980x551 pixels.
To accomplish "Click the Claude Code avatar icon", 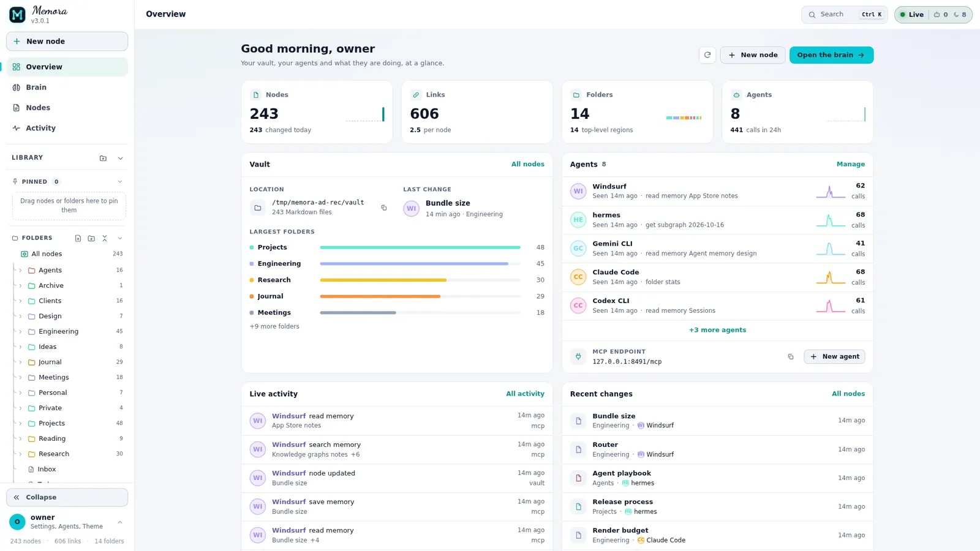I will click(x=578, y=277).
